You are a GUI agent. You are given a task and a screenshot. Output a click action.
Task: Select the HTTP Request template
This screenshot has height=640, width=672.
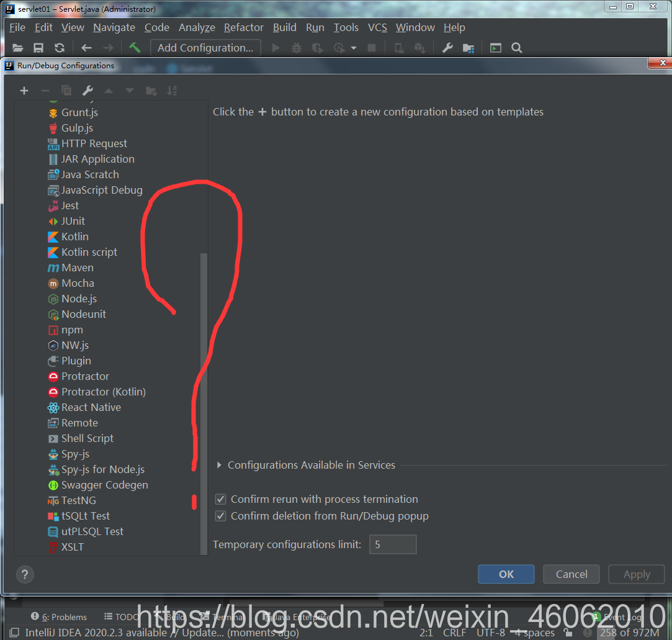(94, 143)
